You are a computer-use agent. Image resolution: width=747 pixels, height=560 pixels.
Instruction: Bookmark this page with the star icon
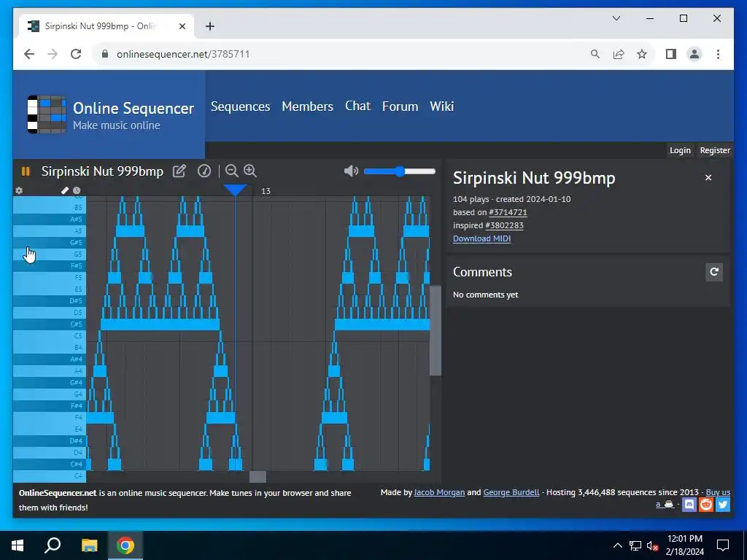[642, 54]
